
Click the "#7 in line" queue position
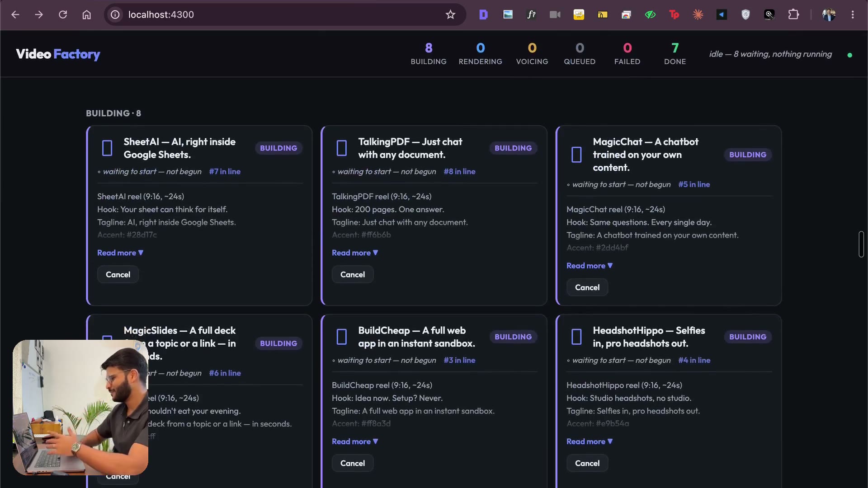(225, 172)
